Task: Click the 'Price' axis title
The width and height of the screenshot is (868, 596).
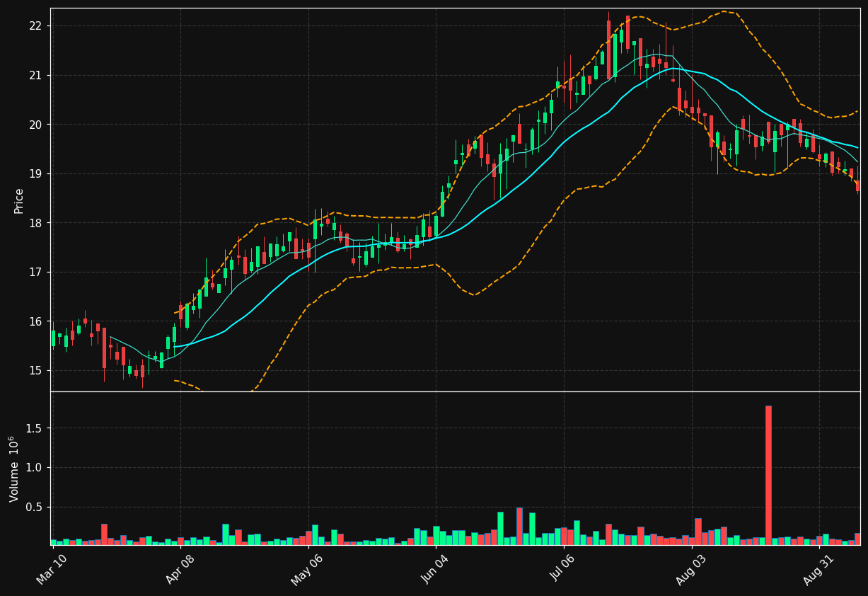Action: [19, 200]
